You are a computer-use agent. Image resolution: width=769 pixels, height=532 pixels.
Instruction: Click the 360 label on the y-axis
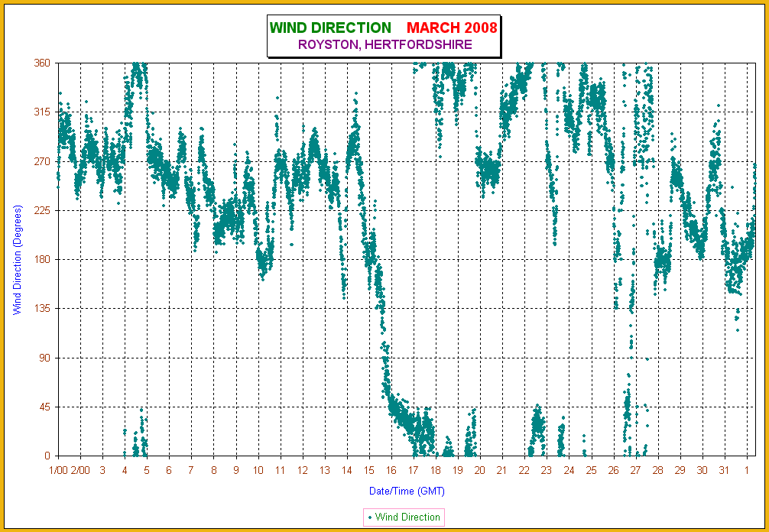point(42,63)
